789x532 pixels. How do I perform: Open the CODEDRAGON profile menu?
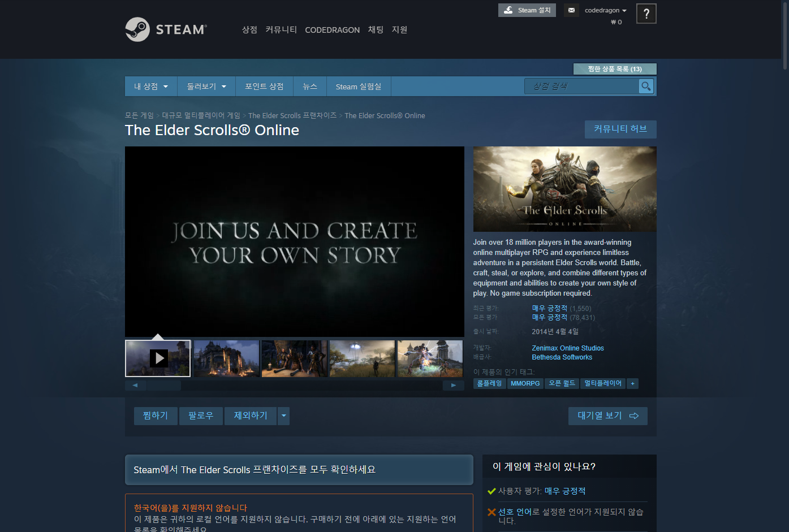click(332, 30)
